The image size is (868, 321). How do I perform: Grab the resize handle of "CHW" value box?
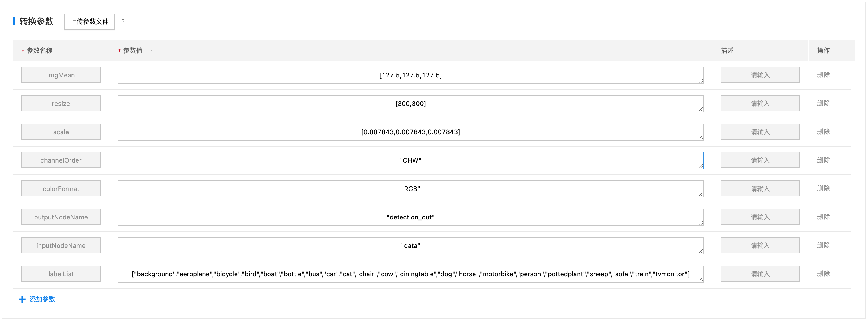[701, 166]
